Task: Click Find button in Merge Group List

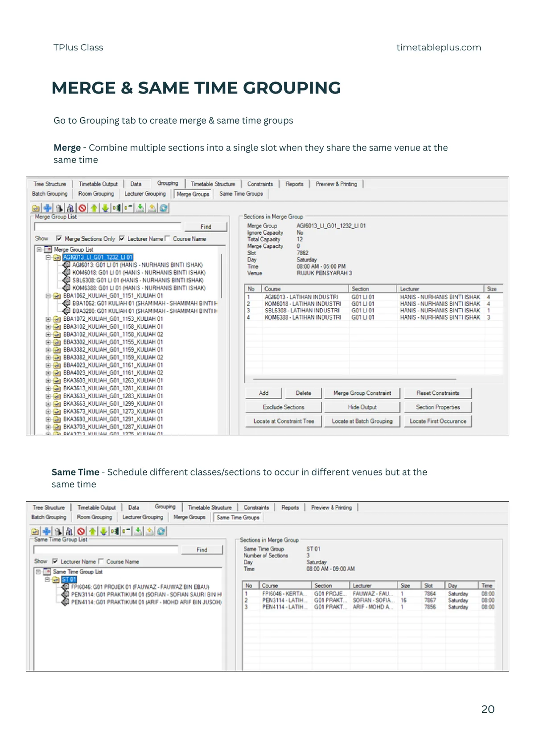Action: [x=206, y=227]
